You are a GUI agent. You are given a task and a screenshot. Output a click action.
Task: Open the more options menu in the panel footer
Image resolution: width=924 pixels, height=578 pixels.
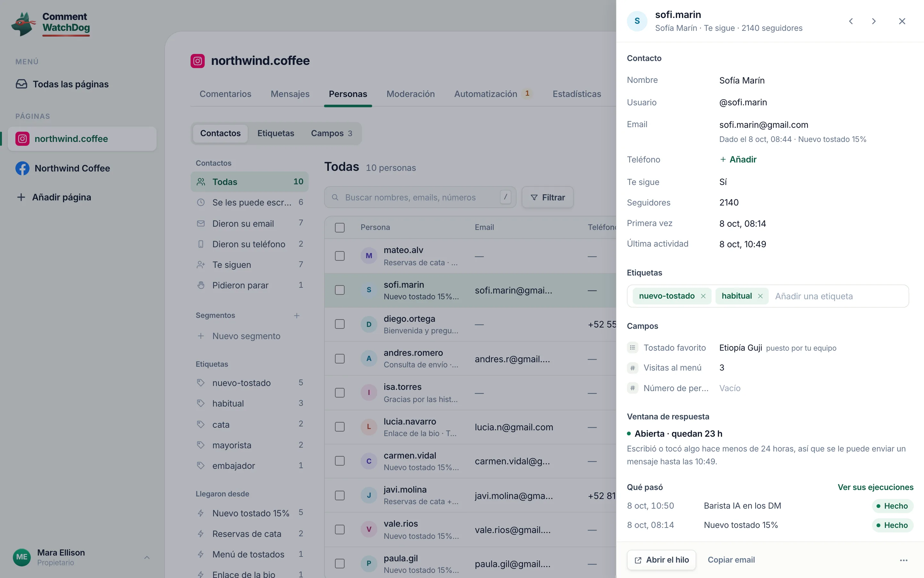click(x=903, y=560)
